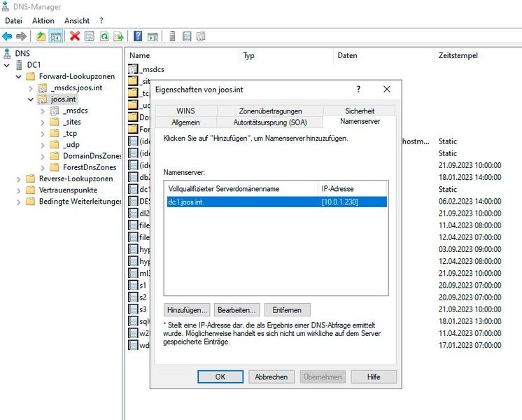
Task: Click the question mark help in dialog title
Action: [358, 90]
